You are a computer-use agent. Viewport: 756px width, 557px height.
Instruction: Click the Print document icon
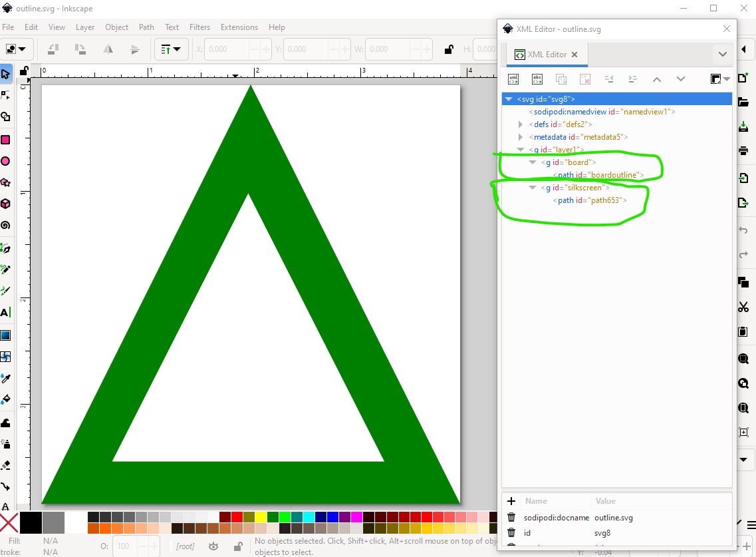743,151
